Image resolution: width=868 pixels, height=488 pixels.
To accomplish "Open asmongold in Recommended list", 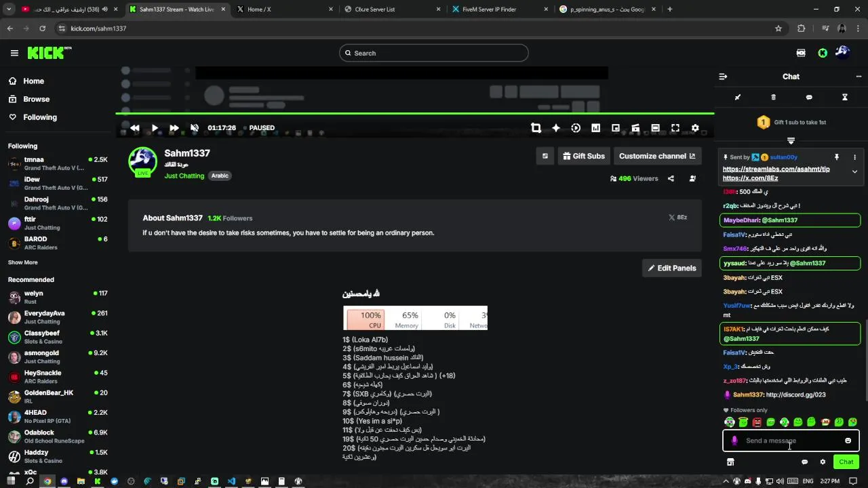I will coord(58,357).
